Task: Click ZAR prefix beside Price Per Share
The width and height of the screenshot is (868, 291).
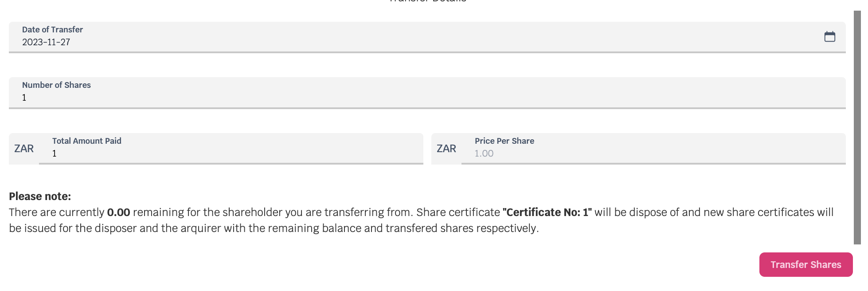Action: click(446, 149)
